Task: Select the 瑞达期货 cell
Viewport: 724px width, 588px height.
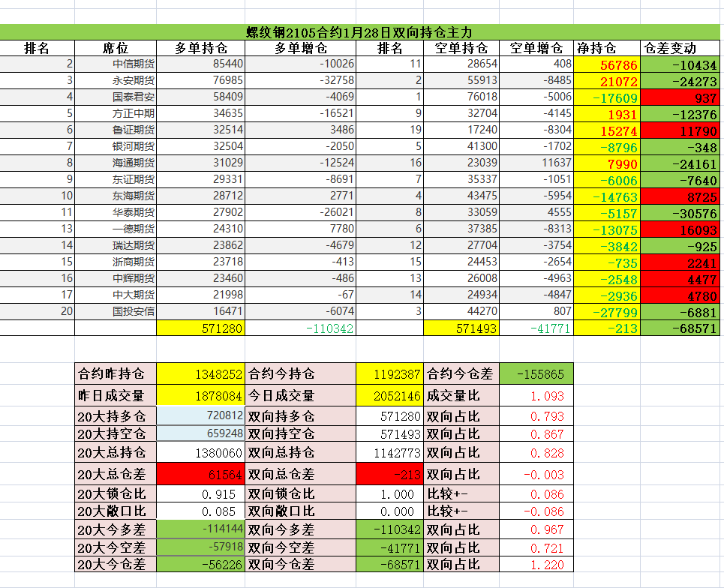Action: (116, 245)
